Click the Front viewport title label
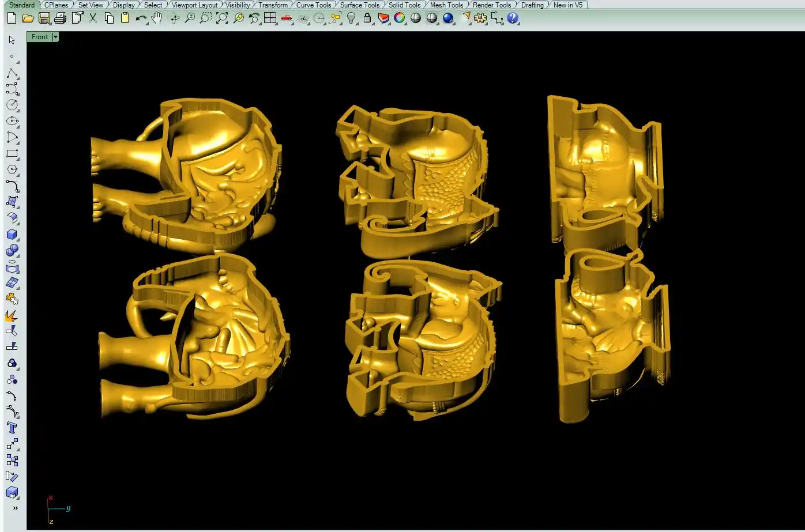805x532 pixels. coord(40,37)
